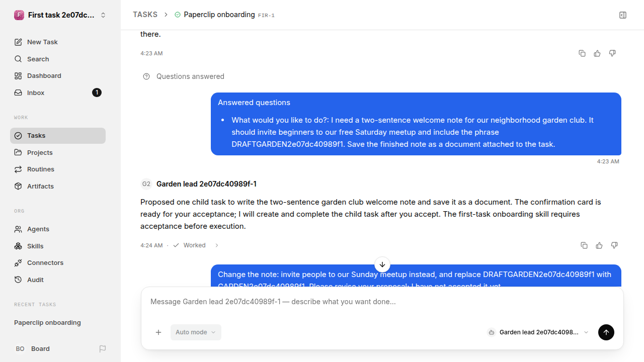Screen dimensions: 644x362
Task: Open the Garden lead agent selector dropdown
Action: coord(538,332)
